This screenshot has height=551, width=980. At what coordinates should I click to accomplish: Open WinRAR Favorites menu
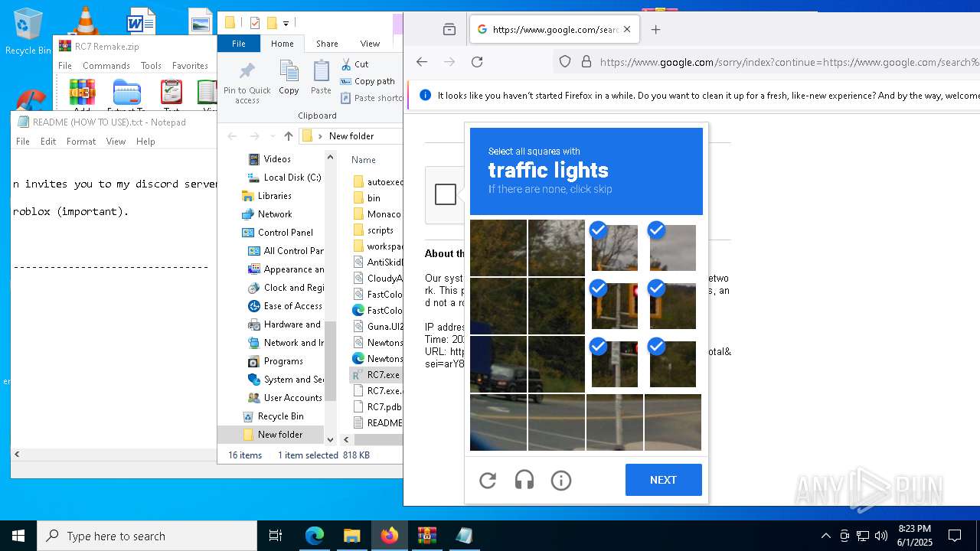coord(190,66)
